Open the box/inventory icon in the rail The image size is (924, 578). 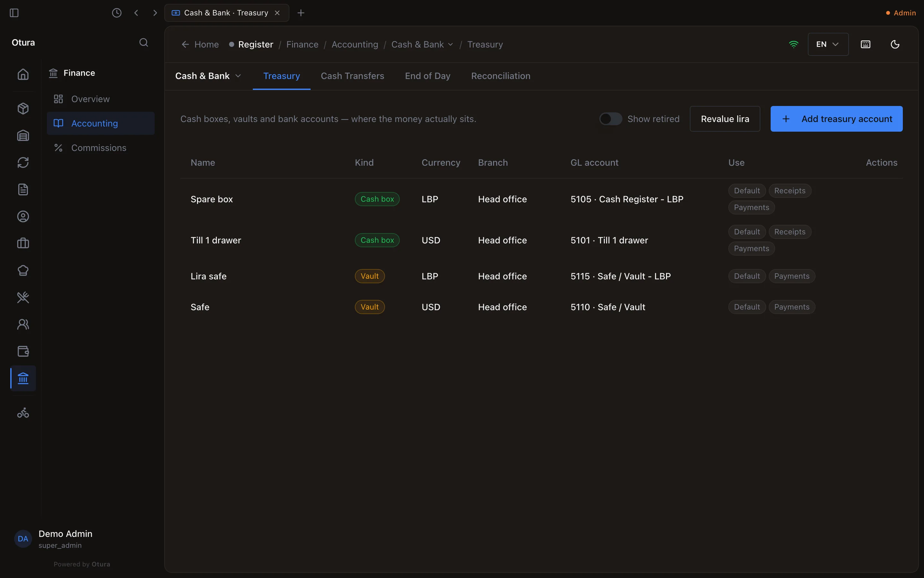pyautogui.click(x=23, y=109)
